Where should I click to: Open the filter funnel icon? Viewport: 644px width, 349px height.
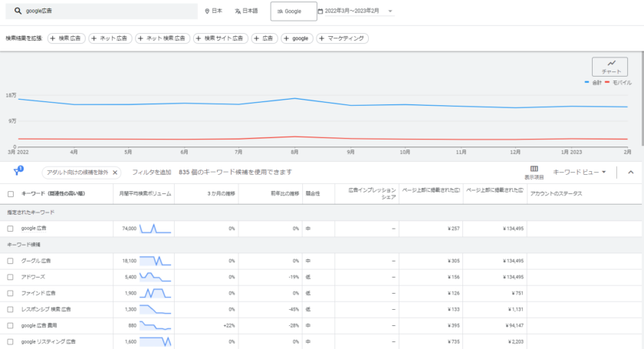pyautogui.click(x=18, y=171)
